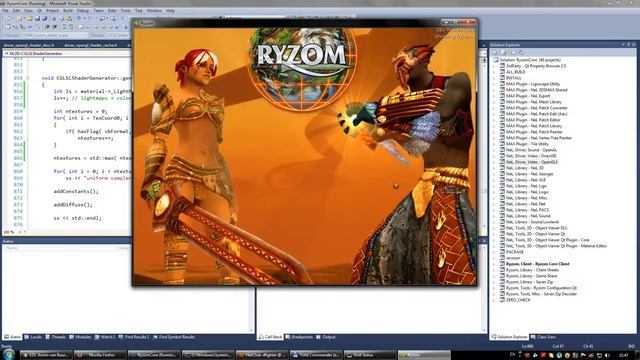Expand the PACKAGE project node
Screen dimensions: 640x360
coord(493,252)
